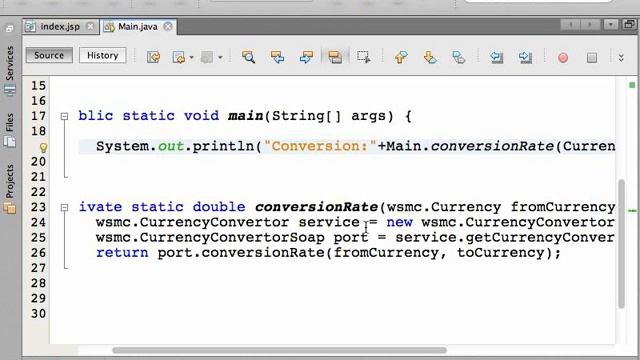Click the light bulb hint on line 19
Screen dimensions: 640x360
click(x=43, y=147)
